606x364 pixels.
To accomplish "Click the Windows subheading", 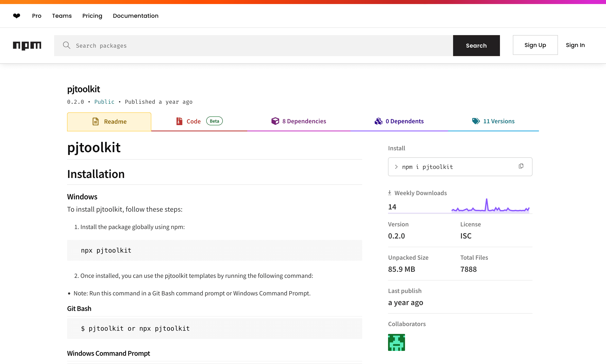I will (82, 197).
